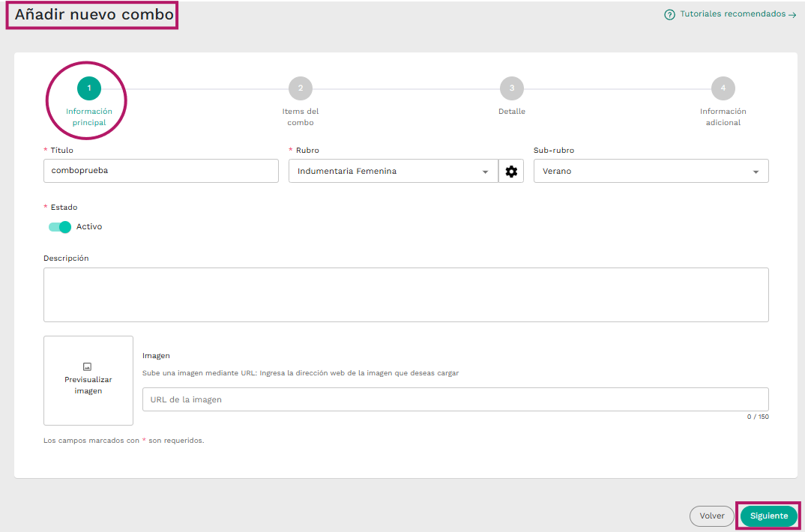Click the 'Añadir nuevo combo' heading
Screen dimensions: 805x532
pyautogui.click(x=94, y=14)
